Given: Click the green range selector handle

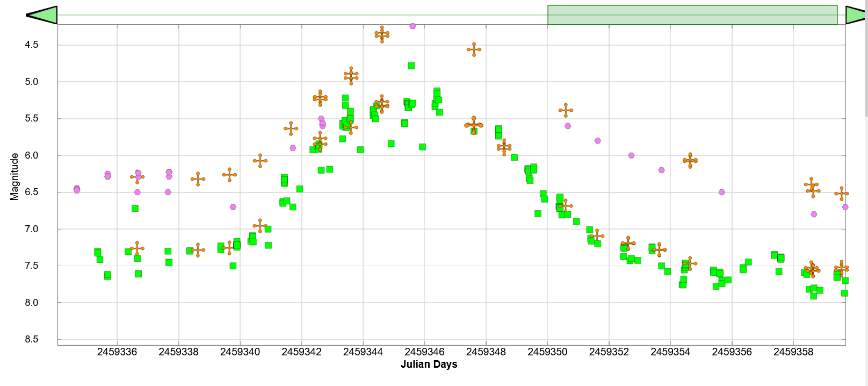Looking at the screenshot, I should [x=692, y=15].
